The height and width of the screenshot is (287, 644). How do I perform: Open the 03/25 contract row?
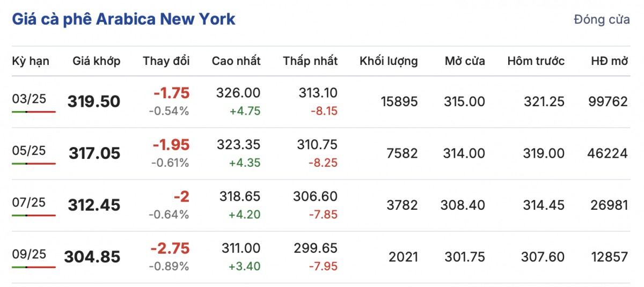coord(30,98)
